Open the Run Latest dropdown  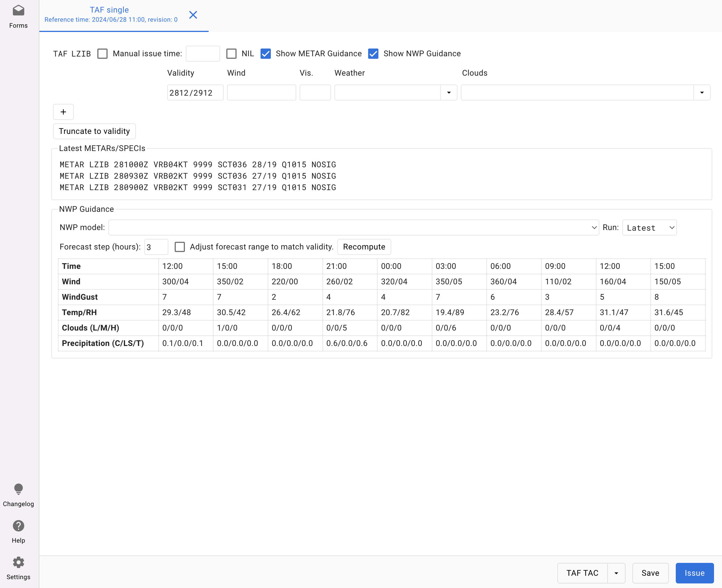tap(649, 227)
